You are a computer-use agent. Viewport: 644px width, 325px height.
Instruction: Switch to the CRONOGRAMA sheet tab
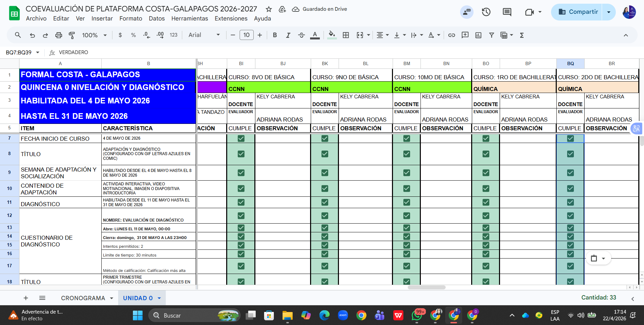coord(83,298)
